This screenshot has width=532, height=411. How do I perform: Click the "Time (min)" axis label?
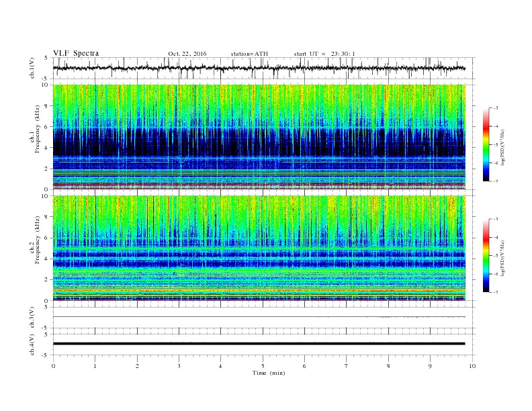269,373
